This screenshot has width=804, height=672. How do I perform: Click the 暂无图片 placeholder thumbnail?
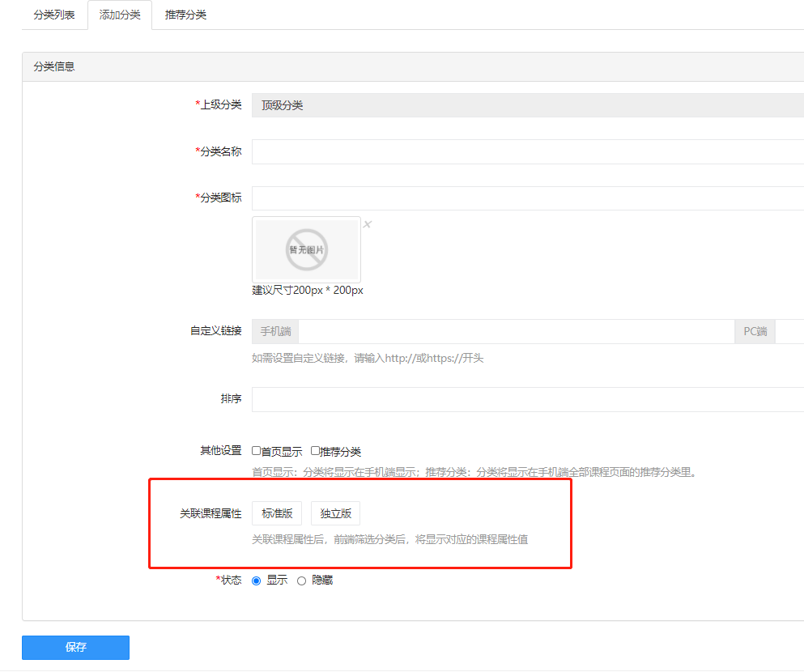(307, 249)
